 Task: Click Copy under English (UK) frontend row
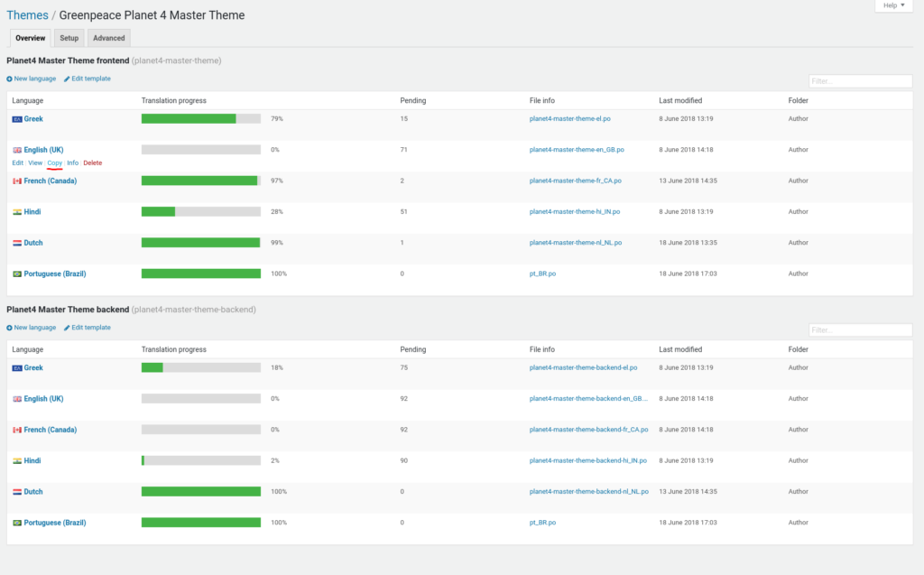[x=55, y=162]
